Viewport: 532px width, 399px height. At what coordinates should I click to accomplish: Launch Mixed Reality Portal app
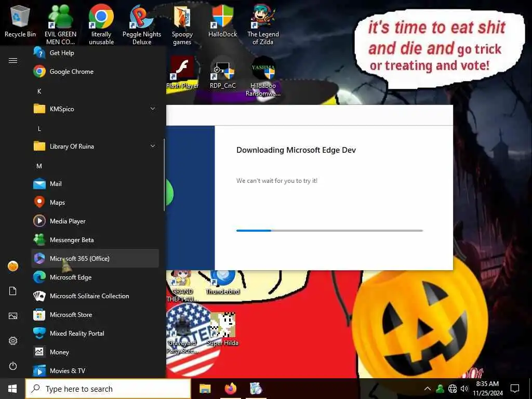(x=95, y=334)
